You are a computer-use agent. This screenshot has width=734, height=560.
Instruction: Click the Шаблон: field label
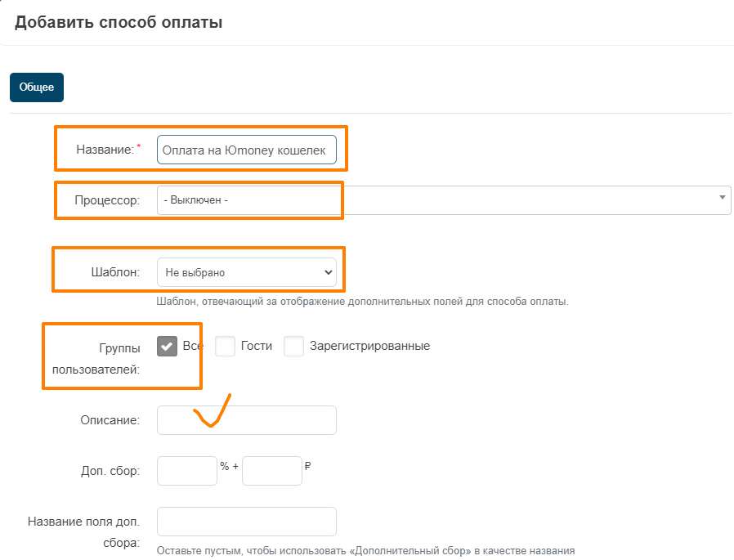click(x=115, y=272)
